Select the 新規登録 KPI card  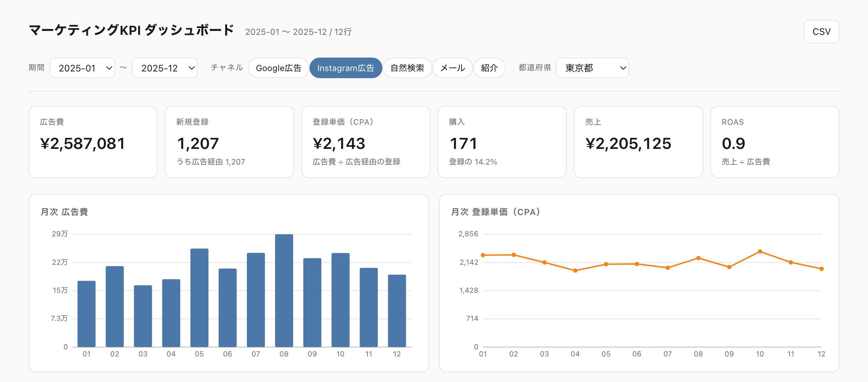click(x=229, y=142)
